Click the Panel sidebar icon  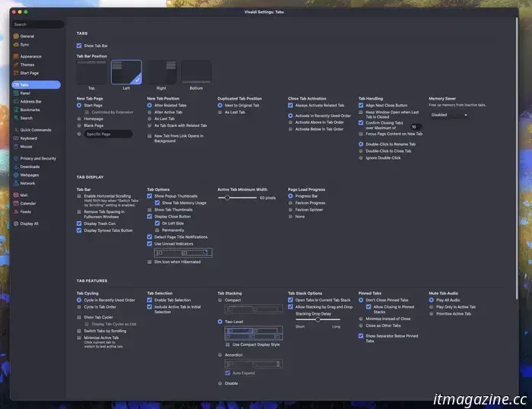tap(16, 93)
